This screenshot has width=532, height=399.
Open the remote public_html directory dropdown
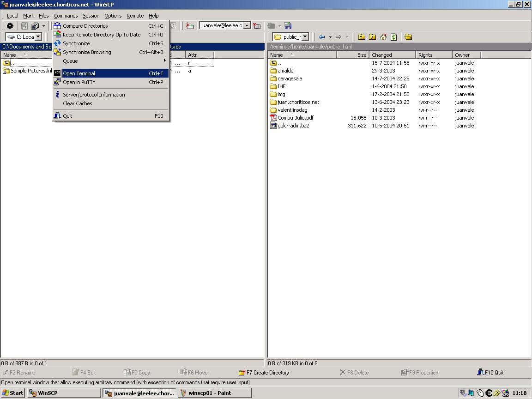pos(305,36)
